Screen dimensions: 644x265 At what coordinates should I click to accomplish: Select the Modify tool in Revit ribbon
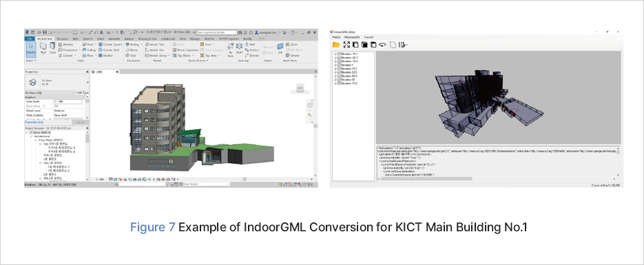31,50
